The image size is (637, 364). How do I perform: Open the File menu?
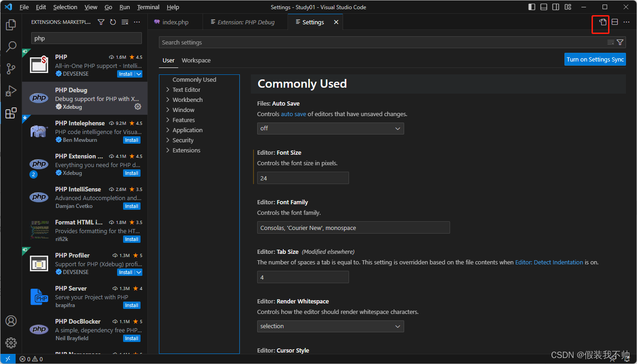point(24,7)
